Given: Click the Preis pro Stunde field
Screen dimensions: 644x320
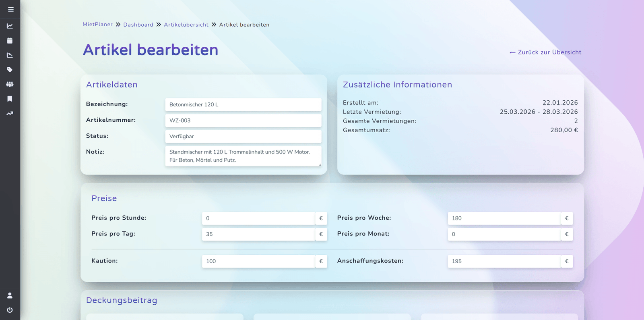Looking at the screenshot, I should click(258, 218).
